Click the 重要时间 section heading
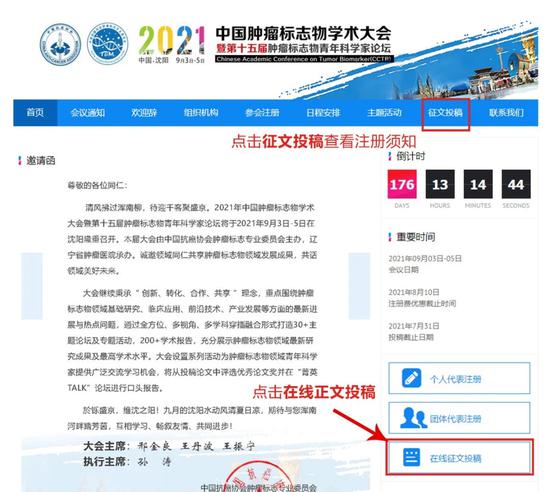The image size is (550, 492). point(416,237)
